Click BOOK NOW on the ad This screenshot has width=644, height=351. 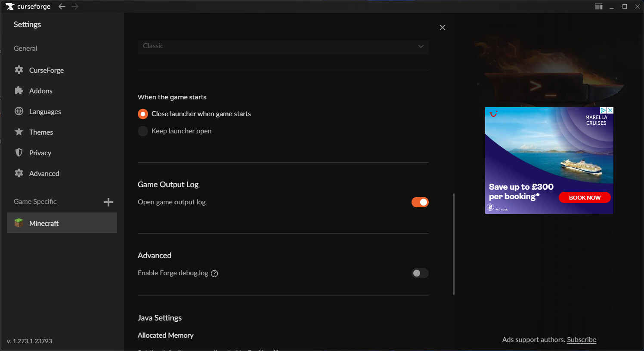pyautogui.click(x=585, y=197)
